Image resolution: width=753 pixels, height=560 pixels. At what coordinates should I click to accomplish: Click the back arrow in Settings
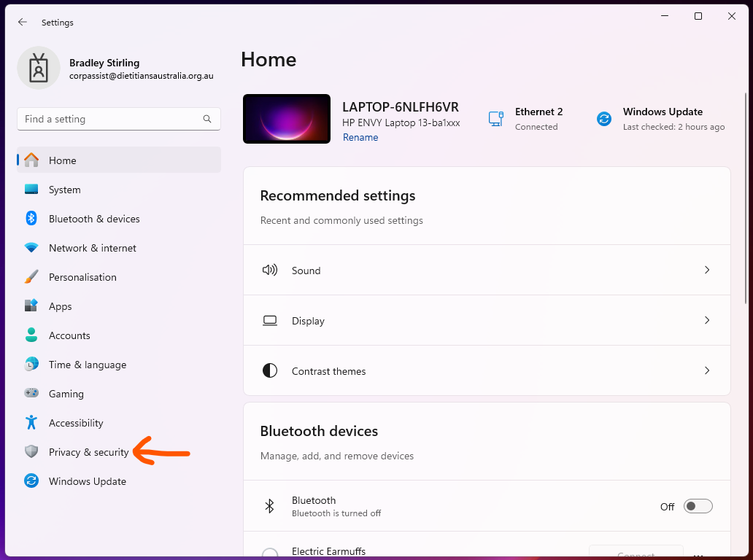click(23, 23)
